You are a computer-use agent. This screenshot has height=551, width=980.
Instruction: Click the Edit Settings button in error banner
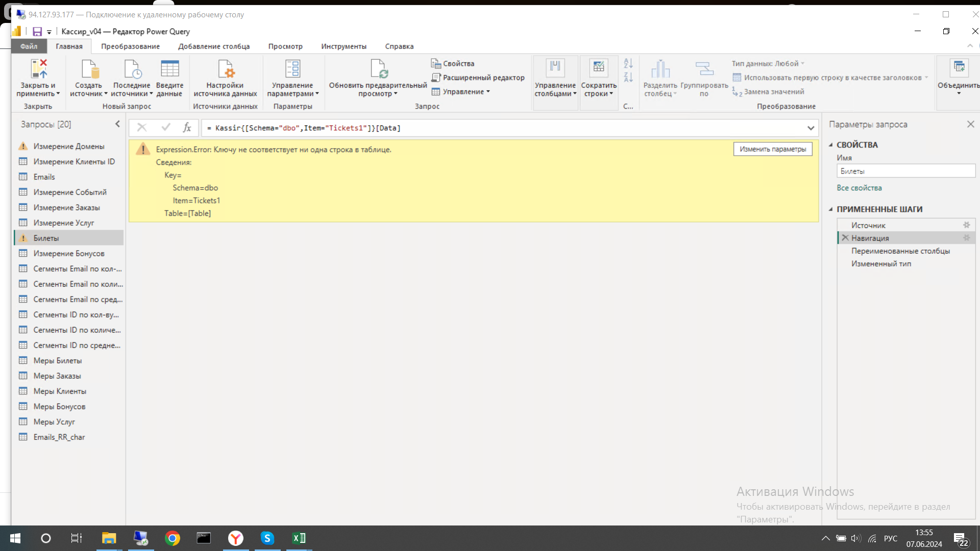773,149
